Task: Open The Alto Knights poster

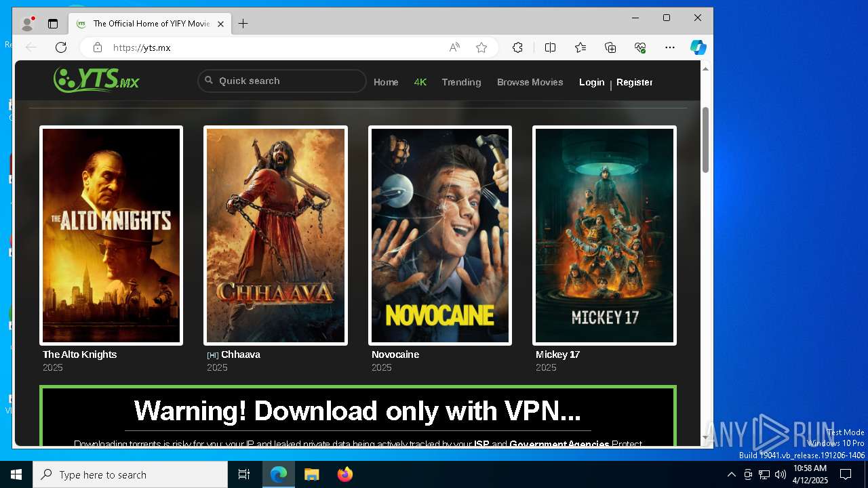Action: [111, 235]
